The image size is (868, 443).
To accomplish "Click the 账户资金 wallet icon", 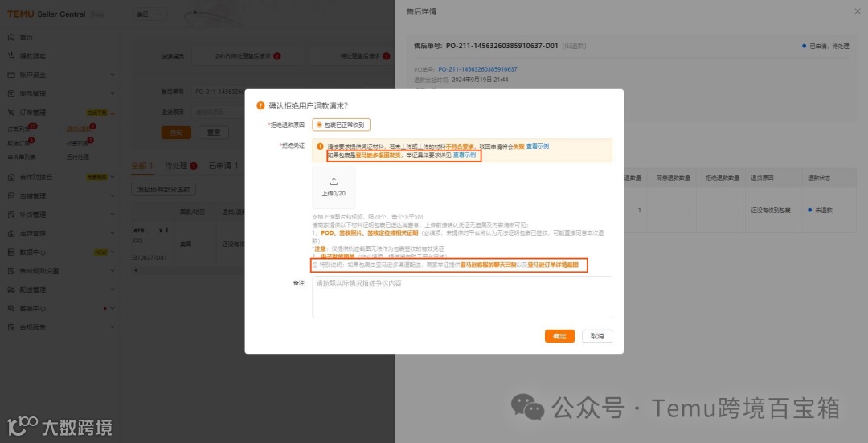I will click(x=11, y=75).
